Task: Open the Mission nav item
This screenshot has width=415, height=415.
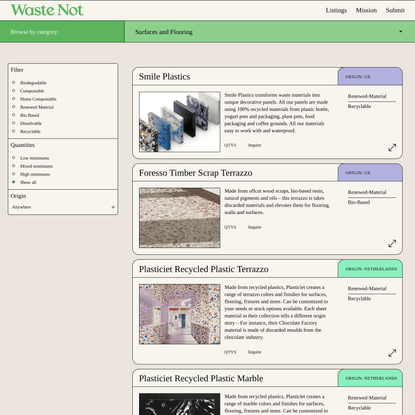Action: point(366,10)
